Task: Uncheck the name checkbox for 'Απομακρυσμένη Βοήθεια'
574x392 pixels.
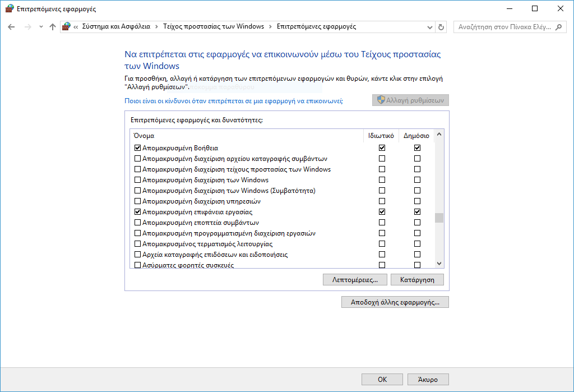Action: 138,148
